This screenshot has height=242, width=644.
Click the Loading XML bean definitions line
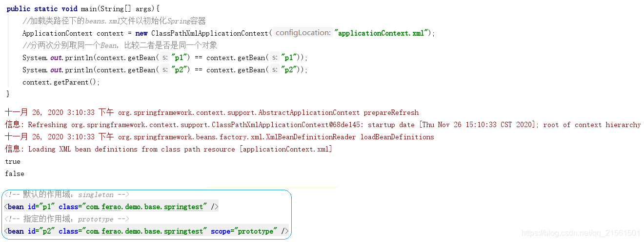click(168, 149)
